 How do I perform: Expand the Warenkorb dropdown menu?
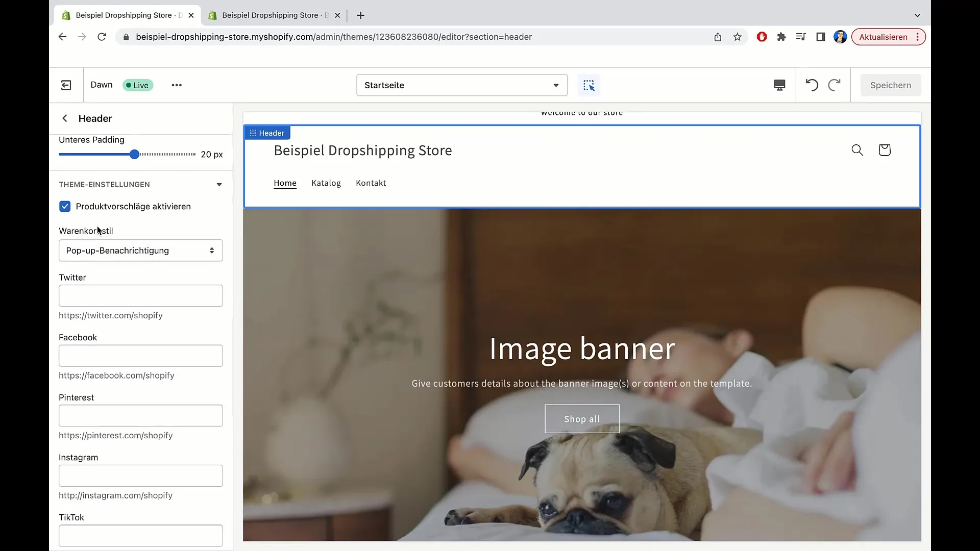[x=141, y=251]
